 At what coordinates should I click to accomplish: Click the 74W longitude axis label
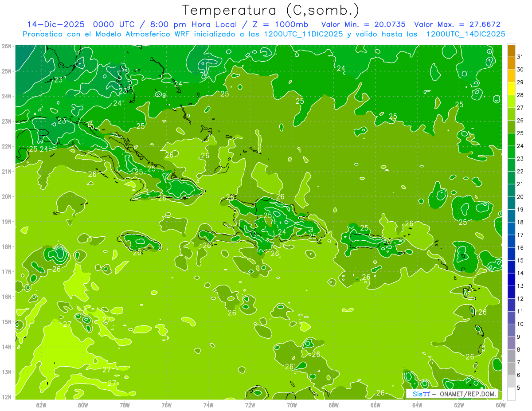click(x=208, y=405)
